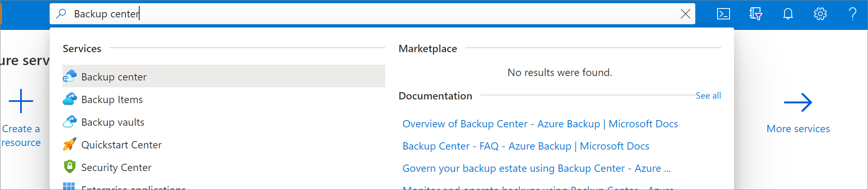Open the Directories and subscriptions filter

coord(755,14)
